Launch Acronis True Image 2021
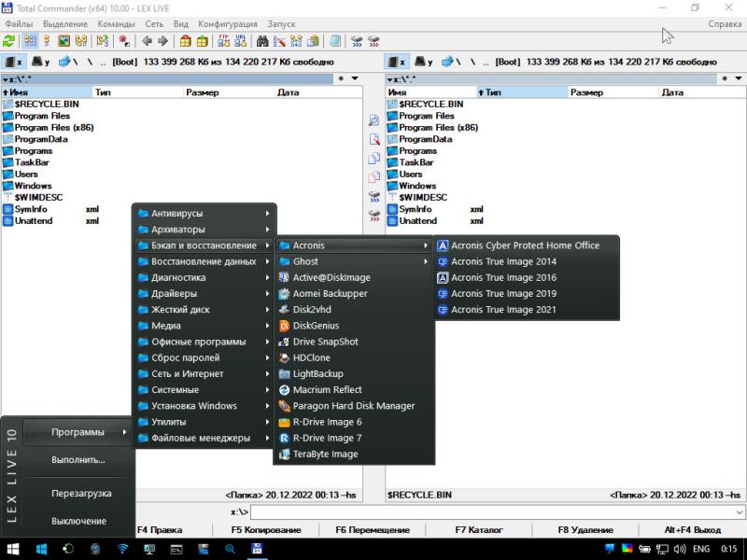The image size is (747, 560). coord(526,310)
